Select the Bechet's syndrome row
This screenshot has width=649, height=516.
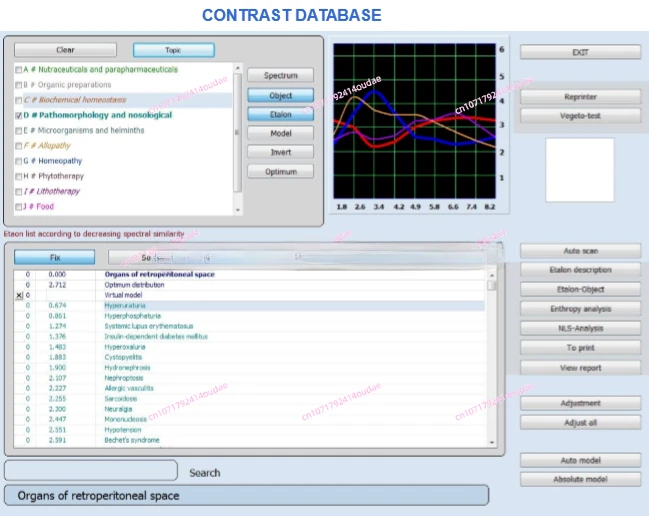(x=250, y=440)
